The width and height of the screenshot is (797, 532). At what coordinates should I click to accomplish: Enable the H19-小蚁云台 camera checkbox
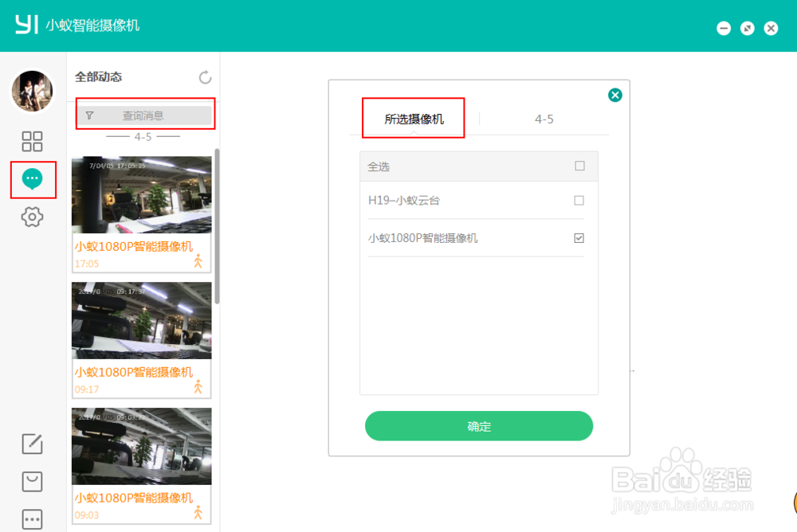579,201
